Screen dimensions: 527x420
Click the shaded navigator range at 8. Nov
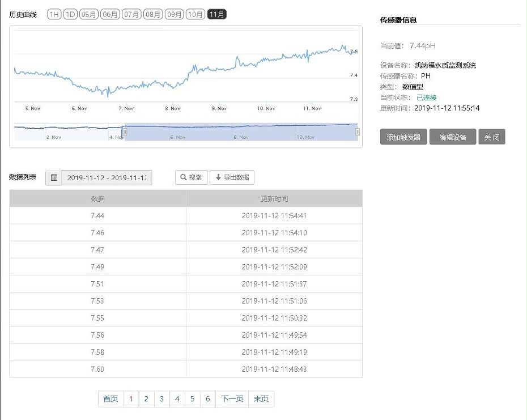(x=241, y=137)
